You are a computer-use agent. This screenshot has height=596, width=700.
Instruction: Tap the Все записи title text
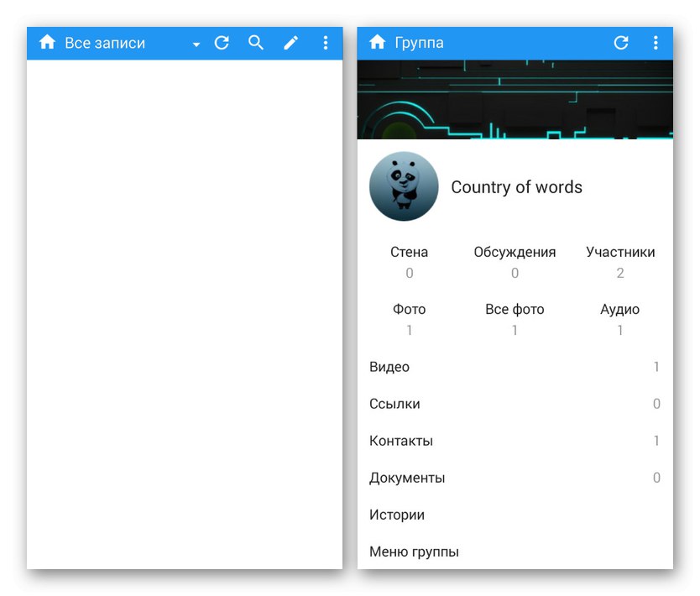coord(105,43)
